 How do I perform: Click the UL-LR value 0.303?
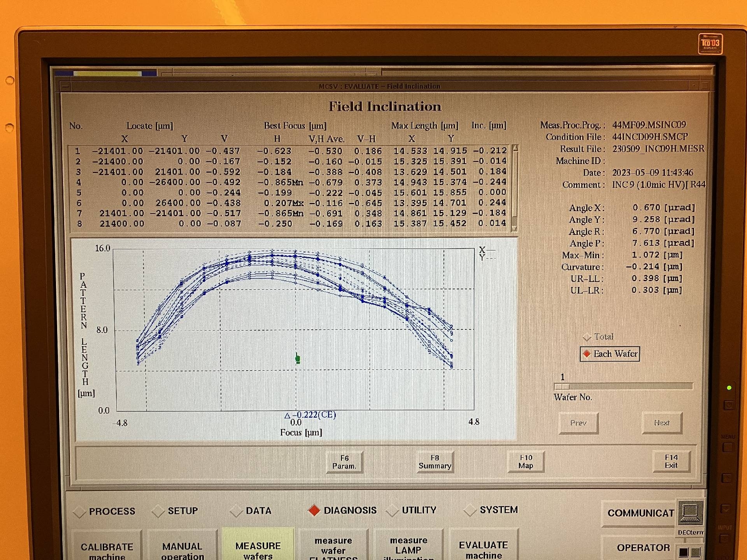645,290
